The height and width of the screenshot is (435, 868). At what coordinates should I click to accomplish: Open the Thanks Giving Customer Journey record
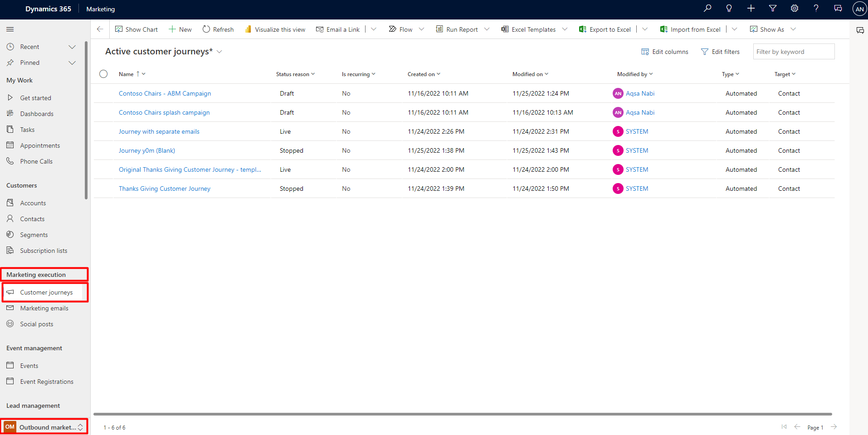pyautogui.click(x=164, y=188)
